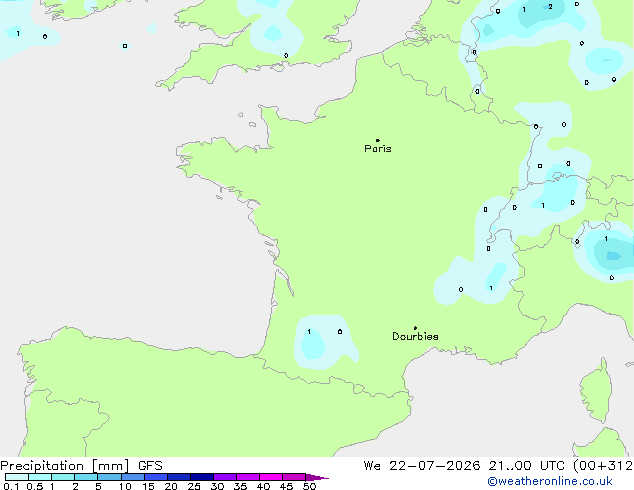Pick the 30–35 mm purple swatch

225,477
